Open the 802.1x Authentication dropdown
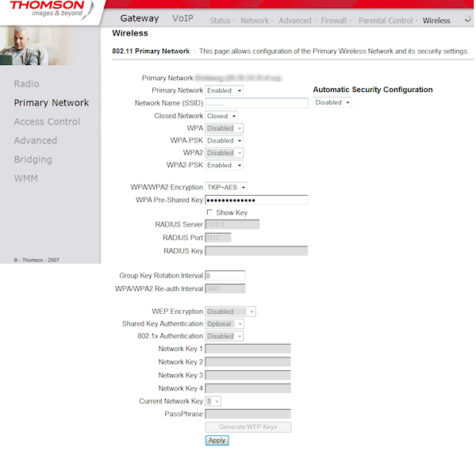The height and width of the screenshot is (451, 476). 224,336
